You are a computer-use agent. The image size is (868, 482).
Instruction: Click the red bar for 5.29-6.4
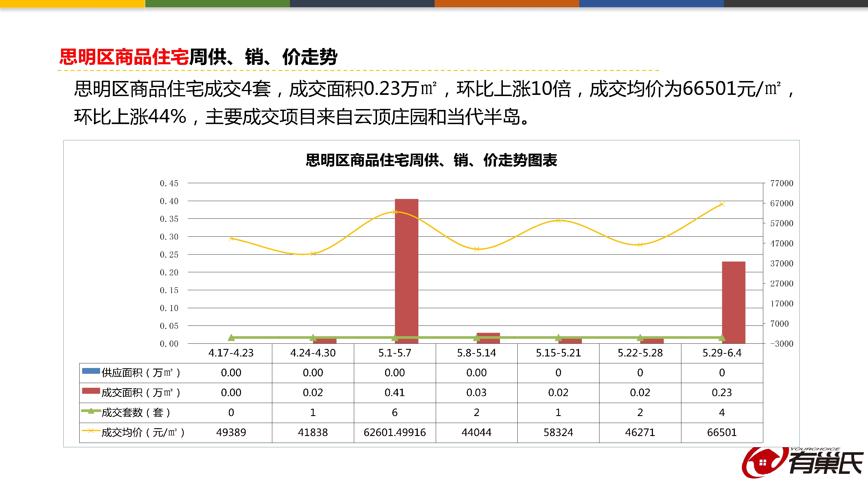pos(733,302)
